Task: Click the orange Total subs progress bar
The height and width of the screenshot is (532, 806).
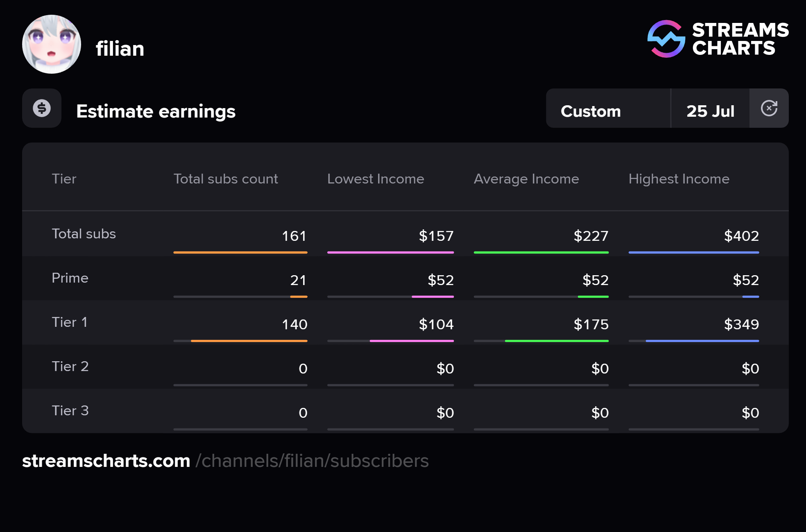Action: [x=240, y=252]
